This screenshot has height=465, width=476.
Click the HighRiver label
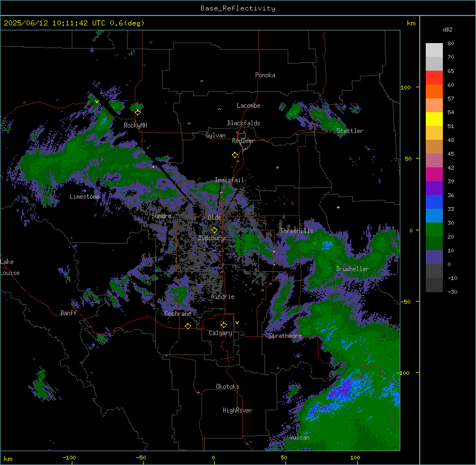[237, 410]
